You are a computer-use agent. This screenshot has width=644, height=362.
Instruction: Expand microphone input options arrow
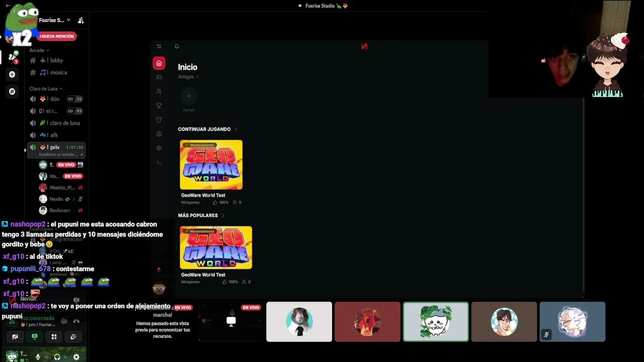coord(46,357)
